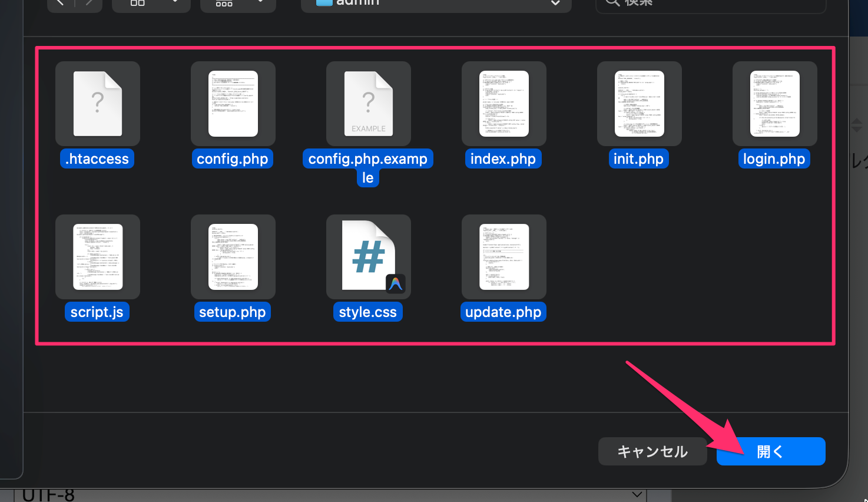Pick the index.php document icon

(x=504, y=104)
